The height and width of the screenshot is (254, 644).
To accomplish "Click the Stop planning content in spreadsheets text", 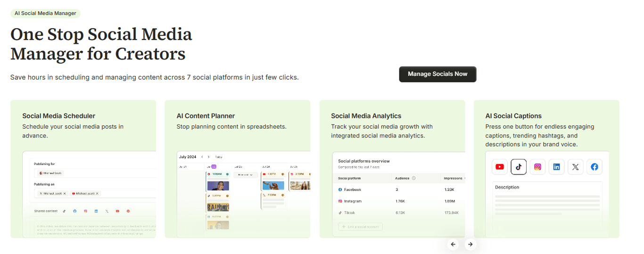I will pyautogui.click(x=231, y=127).
